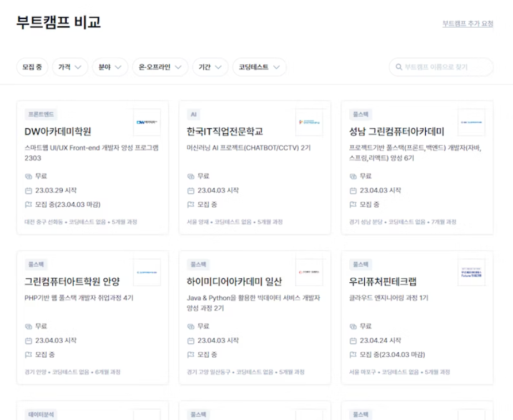Image resolution: width=513 pixels, height=420 pixels.
Task: Select the 하이미디어아카데미 일산 logo
Action: (x=310, y=271)
